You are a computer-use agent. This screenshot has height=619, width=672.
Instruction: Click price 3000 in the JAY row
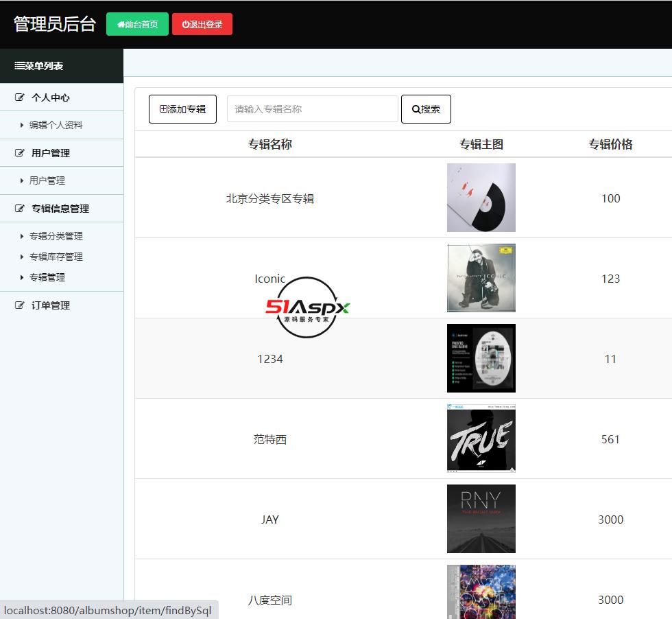click(x=611, y=519)
